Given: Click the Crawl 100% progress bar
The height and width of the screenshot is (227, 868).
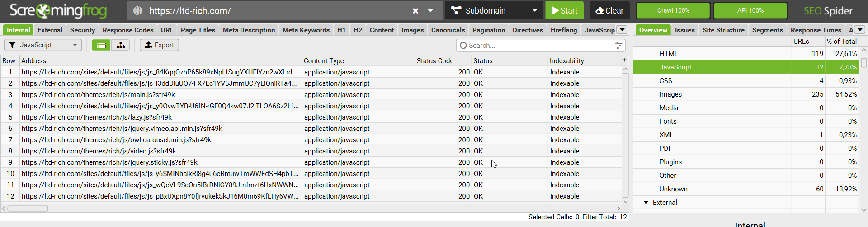Looking at the screenshot, I should [673, 10].
